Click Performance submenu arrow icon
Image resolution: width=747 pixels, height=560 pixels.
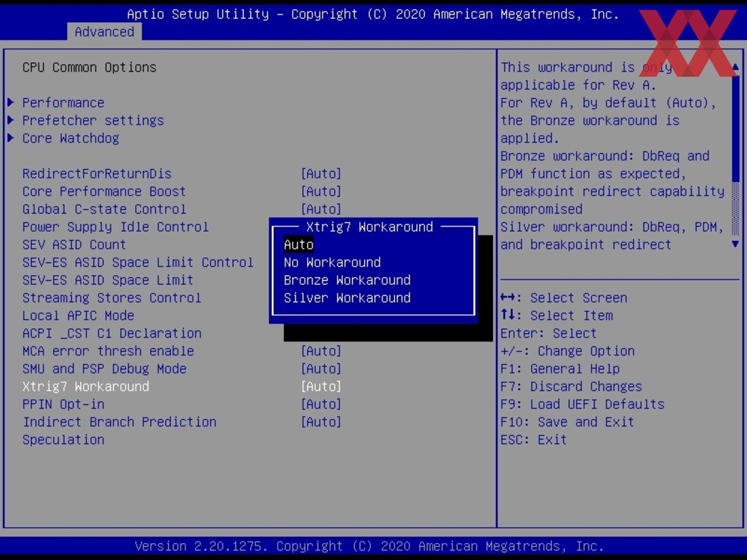[11, 103]
